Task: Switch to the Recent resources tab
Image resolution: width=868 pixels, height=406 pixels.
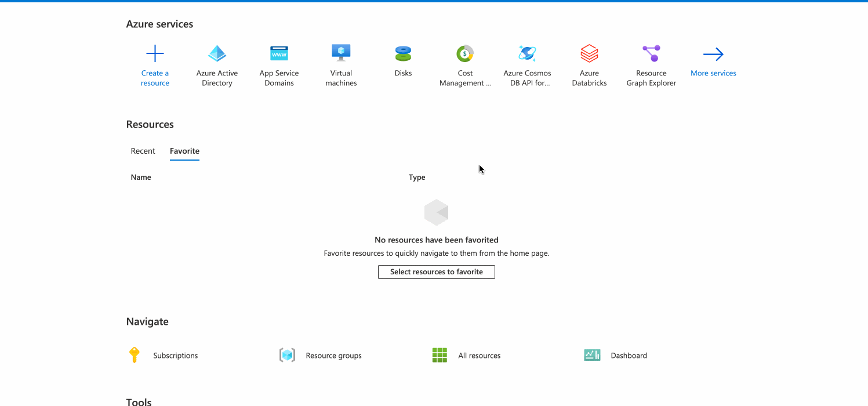Action: [x=143, y=151]
